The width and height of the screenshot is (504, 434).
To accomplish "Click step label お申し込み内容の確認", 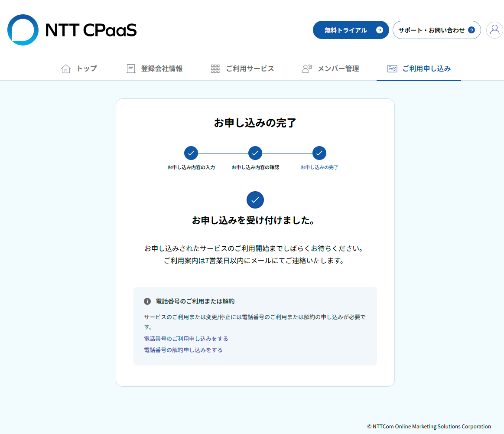I will (255, 167).
